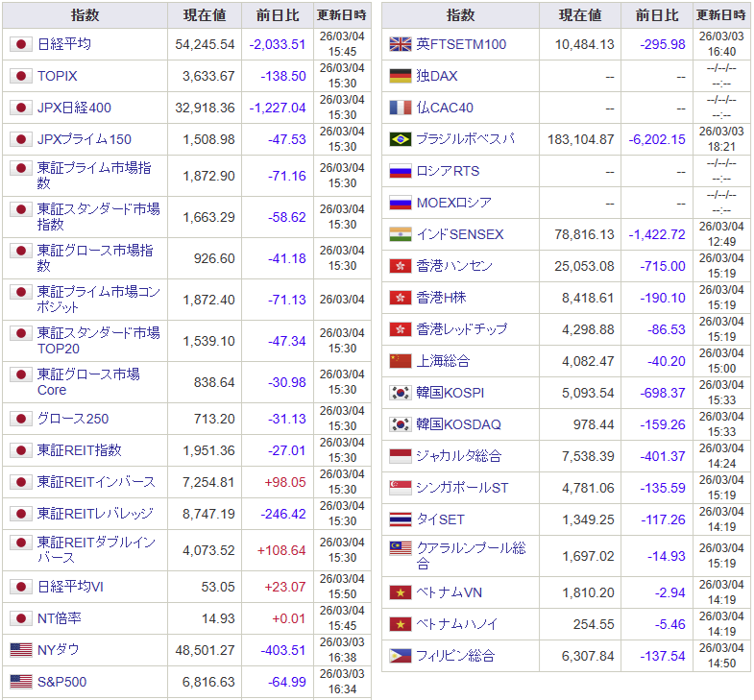Click the Brazil flag beside ブラジルボベスパ
Image resolution: width=754 pixels, height=700 pixels.
coord(400,139)
